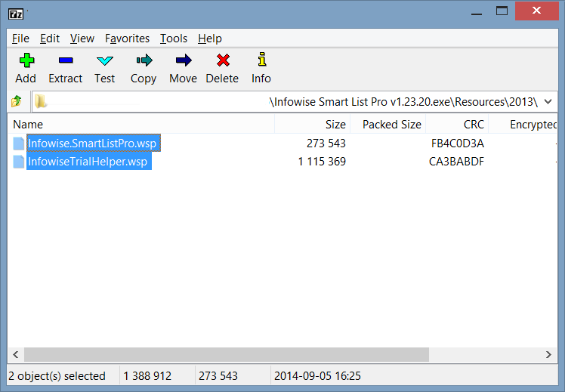565x392 pixels.
Task: Open the yellow Info icon
Action: (262, 60)
